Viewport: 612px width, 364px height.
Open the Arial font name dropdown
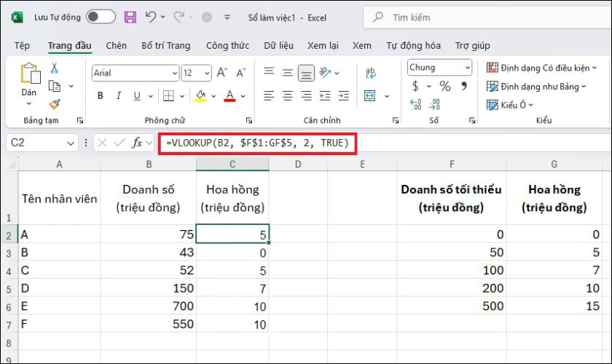click(174, 73)
